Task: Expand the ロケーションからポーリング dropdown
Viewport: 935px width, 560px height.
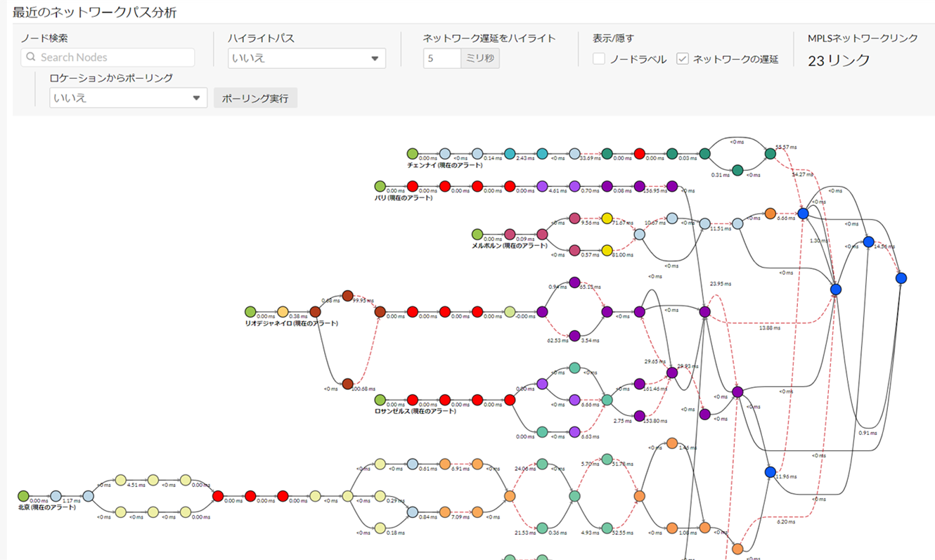Action: (x=128, y=98)
